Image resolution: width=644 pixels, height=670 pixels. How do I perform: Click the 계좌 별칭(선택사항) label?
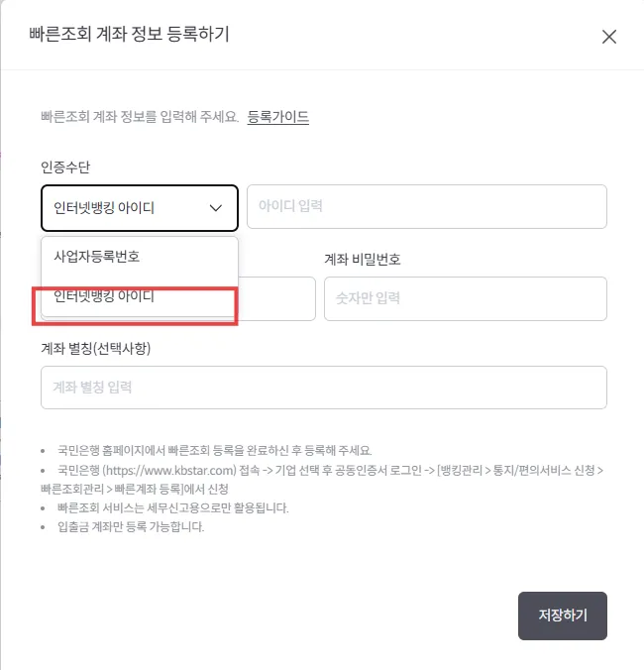(x=96, y=348)
